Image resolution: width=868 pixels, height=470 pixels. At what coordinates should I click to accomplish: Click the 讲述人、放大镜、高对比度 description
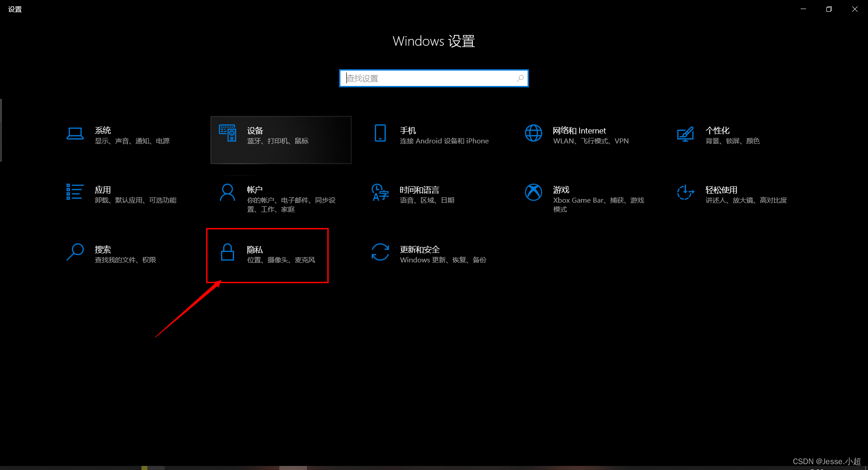(746, 200)
